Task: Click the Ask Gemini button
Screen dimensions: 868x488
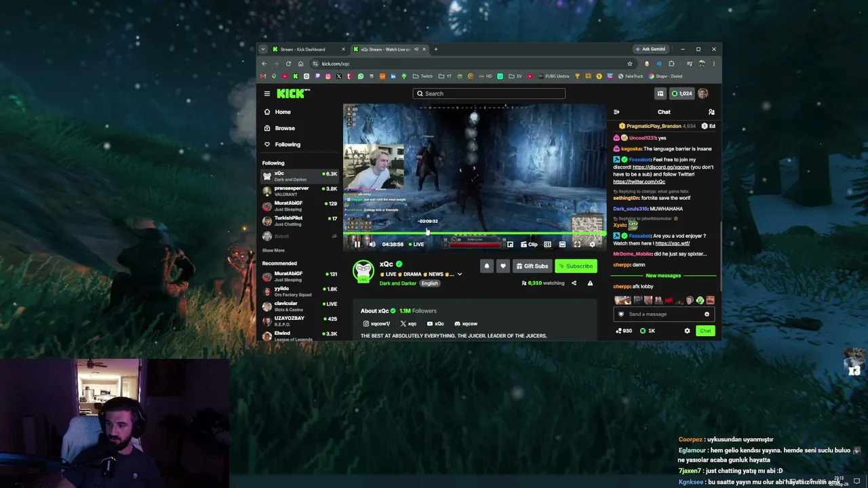Action: pyautogui.click(x=650, y=49)
